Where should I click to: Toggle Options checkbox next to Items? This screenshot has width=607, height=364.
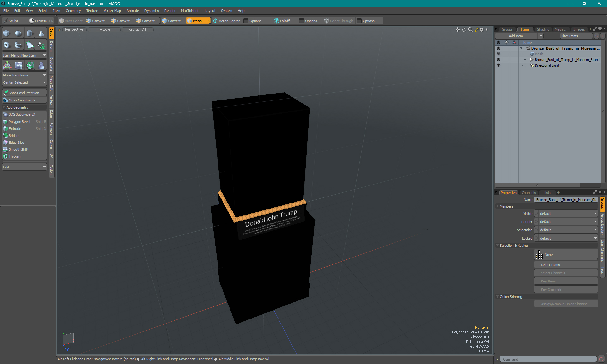coord(246,21)
